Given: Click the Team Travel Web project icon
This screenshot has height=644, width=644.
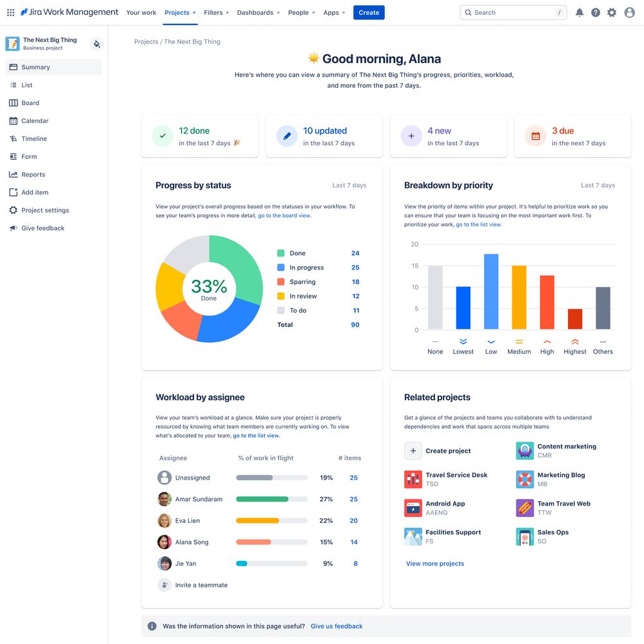Looking at the screenshot, I should 525,507.
